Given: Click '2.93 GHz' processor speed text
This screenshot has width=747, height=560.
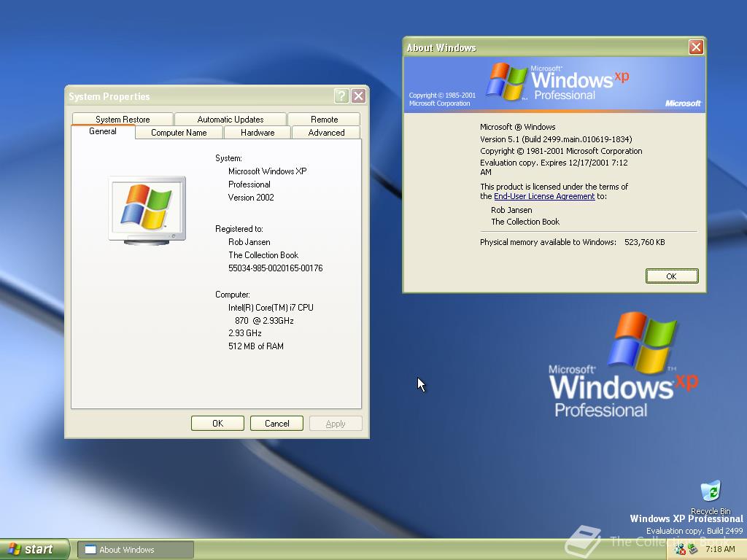Looking at the screenshot, I should point(245,332).
